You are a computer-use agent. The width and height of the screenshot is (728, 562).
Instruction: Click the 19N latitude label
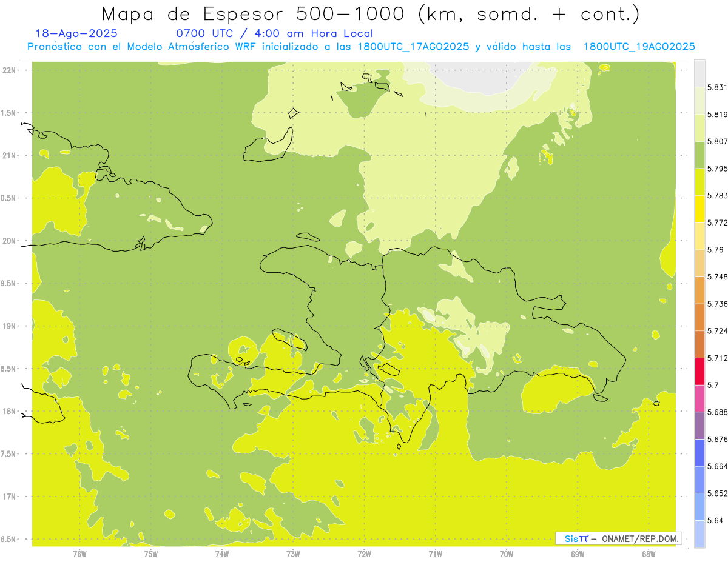pos(8,326)
